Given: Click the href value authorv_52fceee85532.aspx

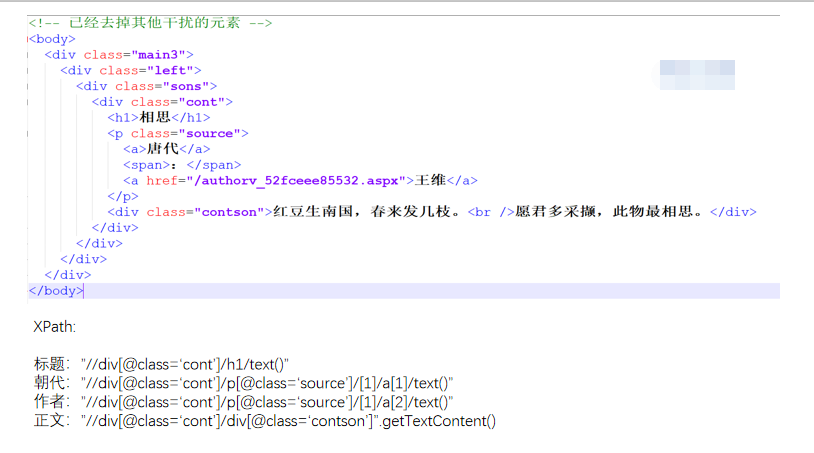Looking at the screenshot, I should pos(296,181).
